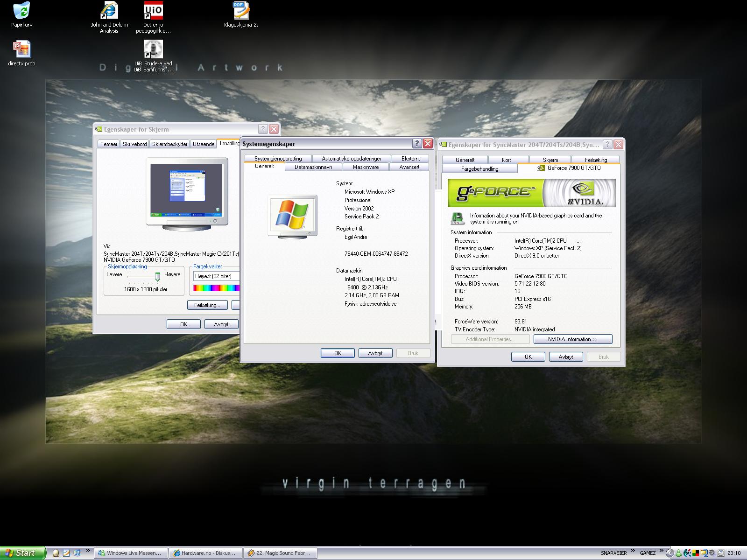Click green Messenger person tray icon
The height and width of the screenshot is (560, 747).
(x=678, y=553)
